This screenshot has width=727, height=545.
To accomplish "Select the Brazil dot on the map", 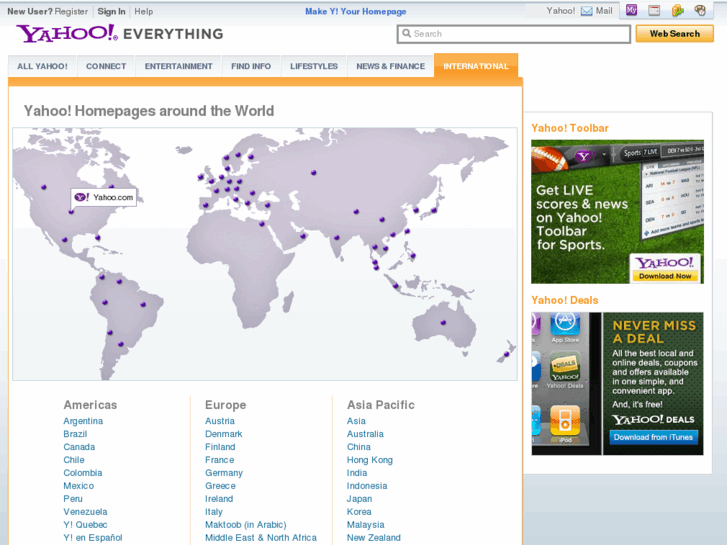I will click(143, 305).
